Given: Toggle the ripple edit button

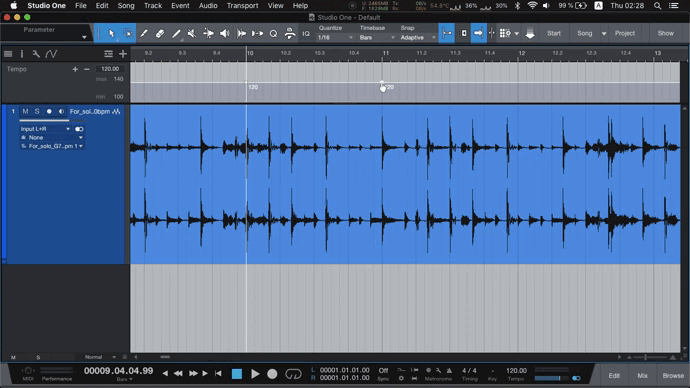Looking at the screenshot, I should click(463, 33).
